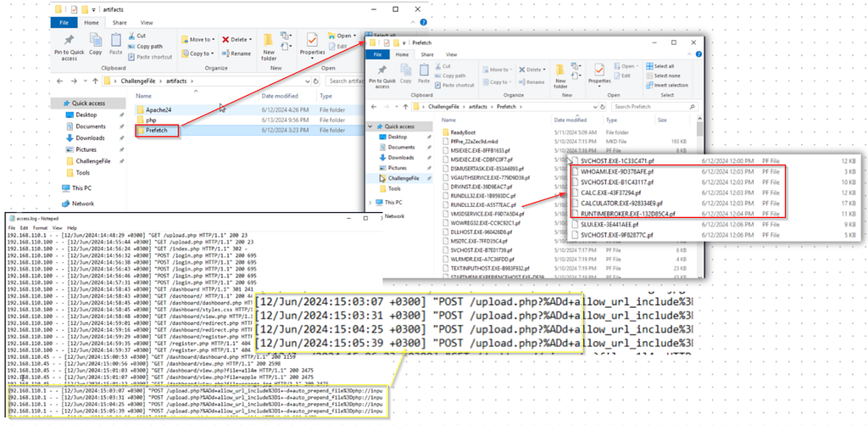This screenshot has height=425, width=868.
Task: Expand Move to dropdown in artifacts window
Action: [214, 40]
